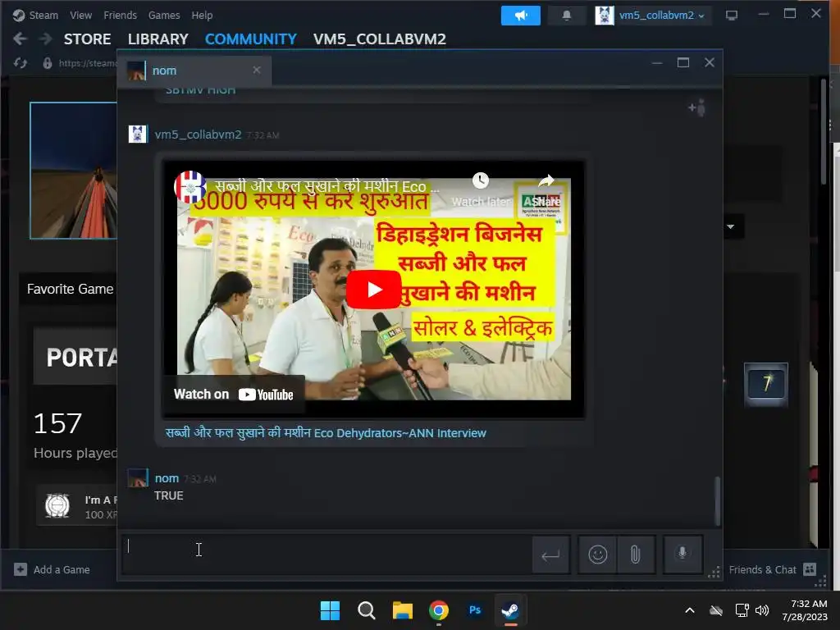Click the browser back arrow

(x=20, y=39)
